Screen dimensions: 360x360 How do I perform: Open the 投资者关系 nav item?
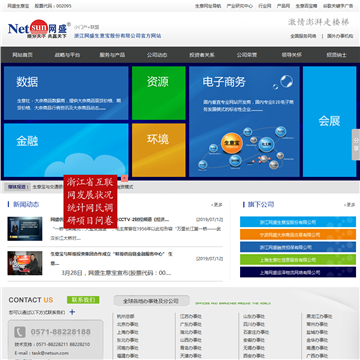point(202,55)
